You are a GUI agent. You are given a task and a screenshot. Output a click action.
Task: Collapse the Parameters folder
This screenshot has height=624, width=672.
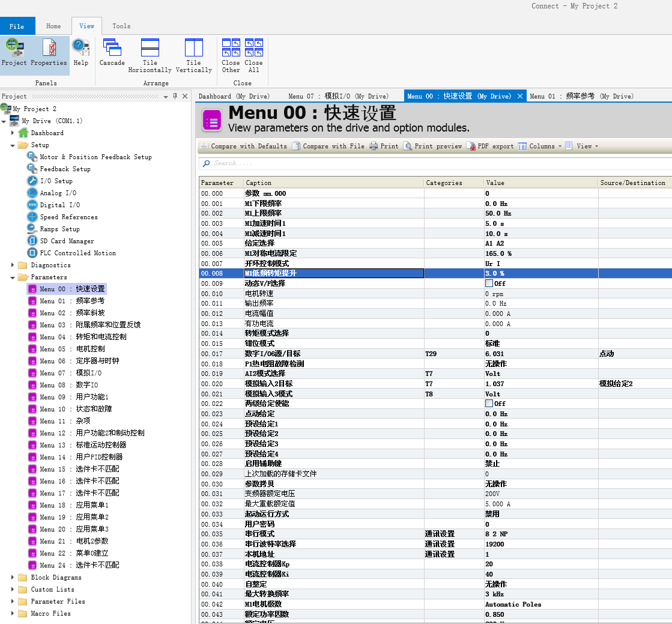(13, 277)
